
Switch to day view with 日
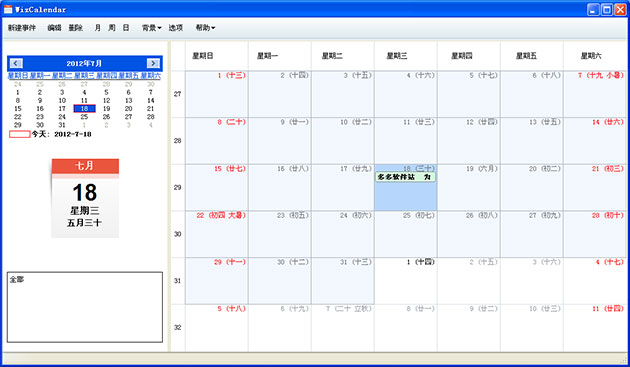[x=126, y=28]
